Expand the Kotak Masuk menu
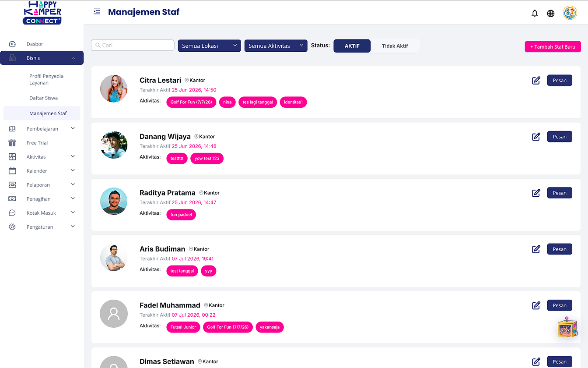Screen dimensions: 588x368 coord(73,212)
